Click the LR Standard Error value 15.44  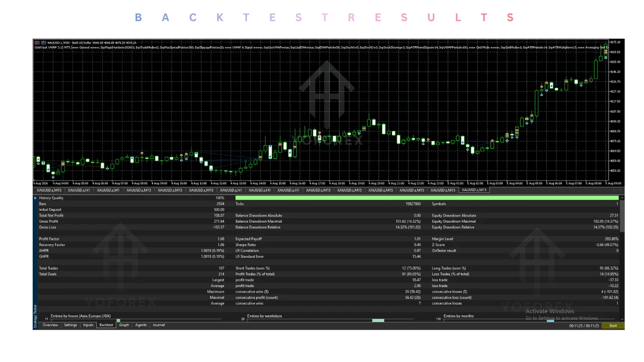[x=416, y=256]
